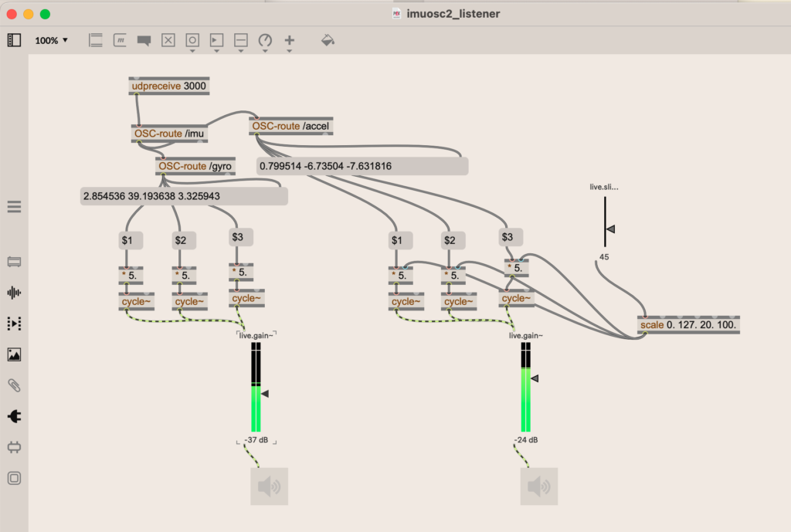
Task: Click the $3 message under accel route
Action: pos(511,237)
